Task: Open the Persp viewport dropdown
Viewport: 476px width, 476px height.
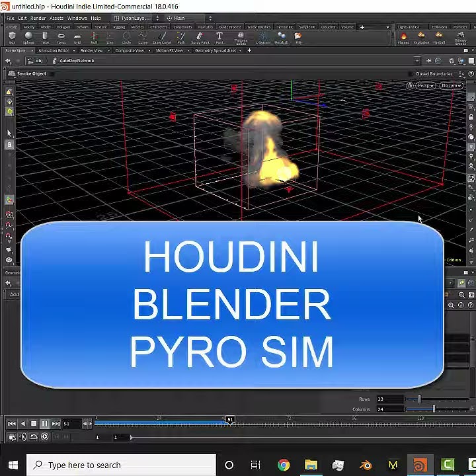Action: (425, 85)
